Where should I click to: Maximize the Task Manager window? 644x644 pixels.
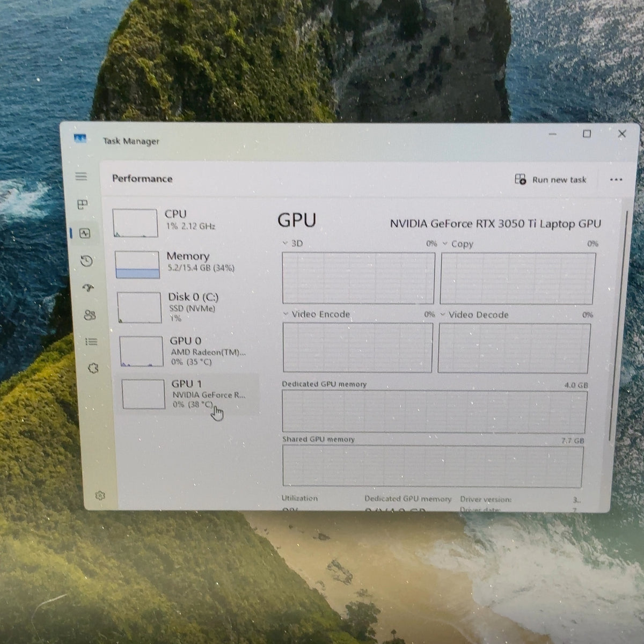click(587, 134)
